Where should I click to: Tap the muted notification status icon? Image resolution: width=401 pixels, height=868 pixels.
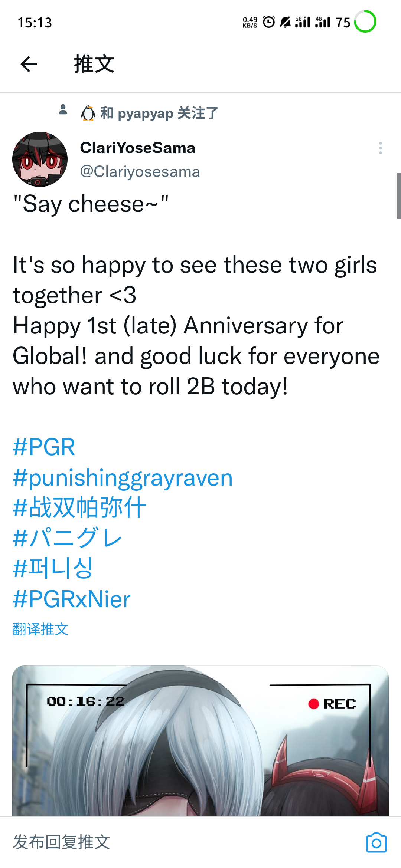pyautogui.click(x=285, y=22)
